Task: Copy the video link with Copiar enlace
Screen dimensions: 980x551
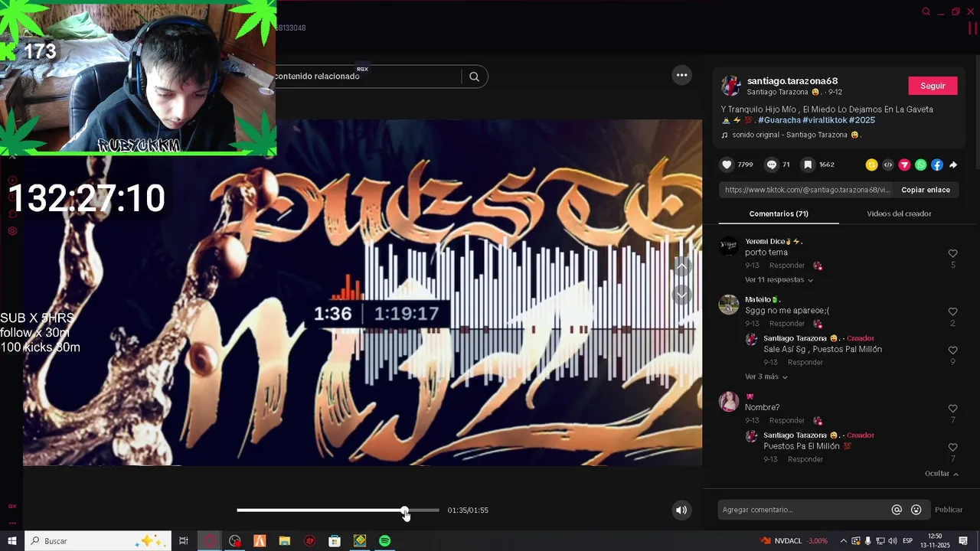Action: click(926, 190)
